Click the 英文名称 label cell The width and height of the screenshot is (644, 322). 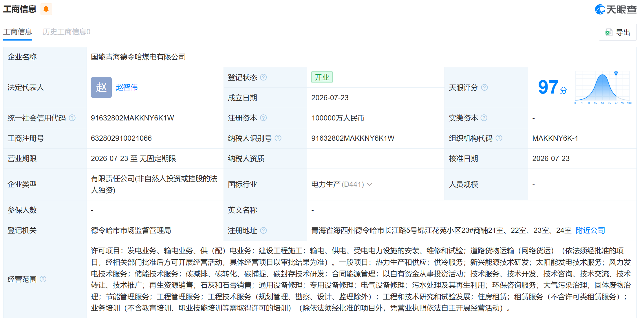(265, 210)
